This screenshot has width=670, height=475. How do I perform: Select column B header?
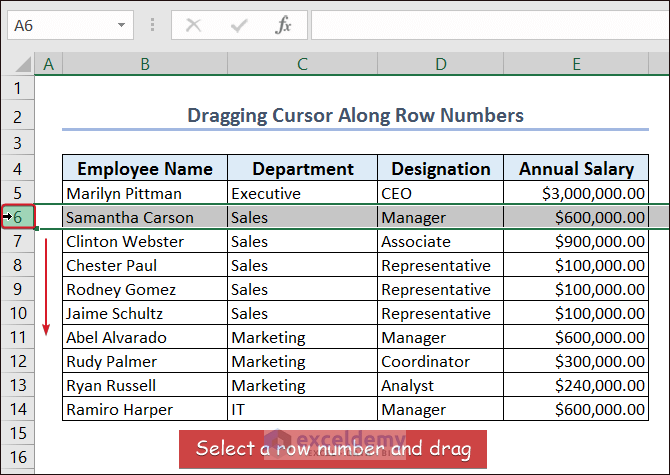(x=145, y=64)
